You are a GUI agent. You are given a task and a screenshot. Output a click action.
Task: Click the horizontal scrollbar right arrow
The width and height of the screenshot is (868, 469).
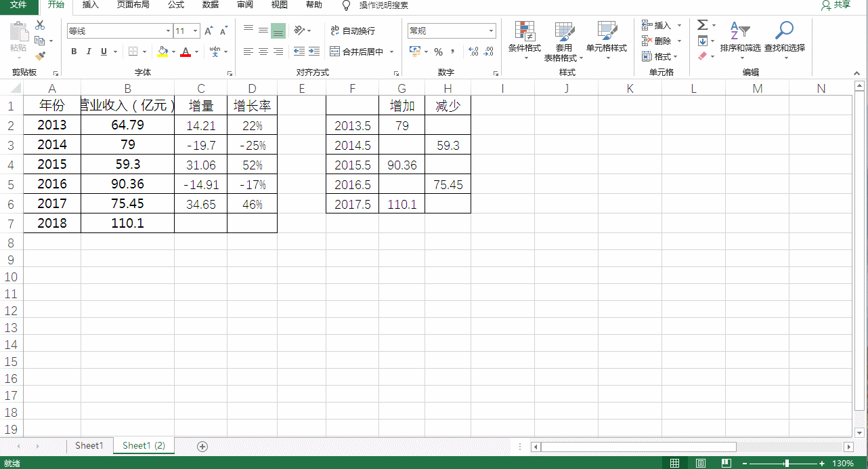click(849, 447)
